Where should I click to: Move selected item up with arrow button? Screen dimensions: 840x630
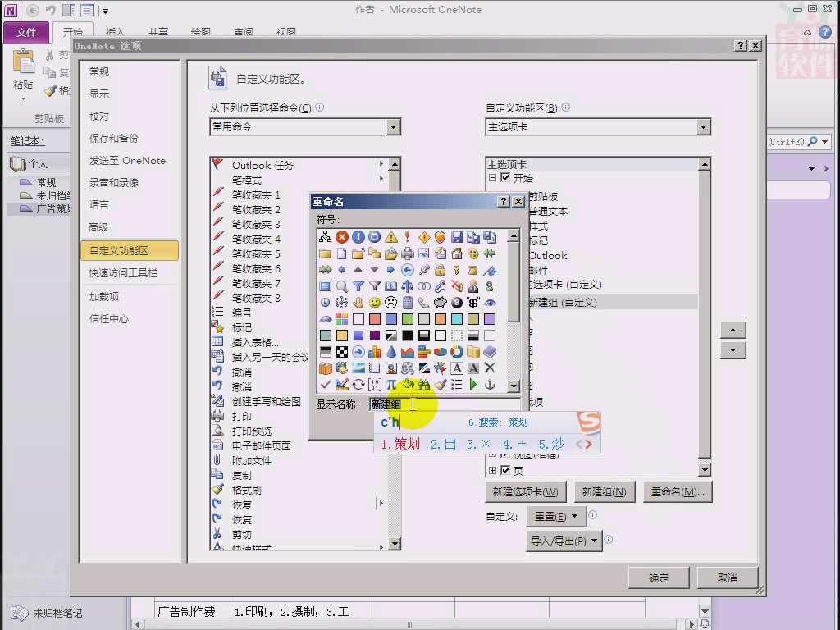tap(733, 330)
